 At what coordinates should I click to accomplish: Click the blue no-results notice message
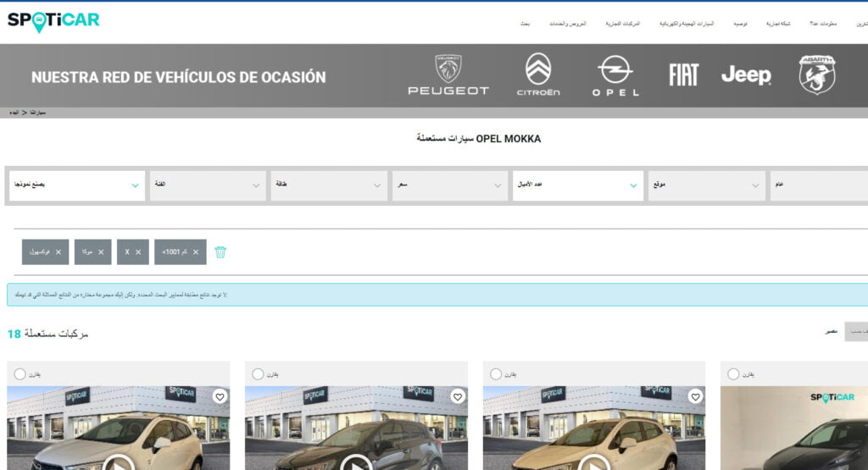point(437,295)
